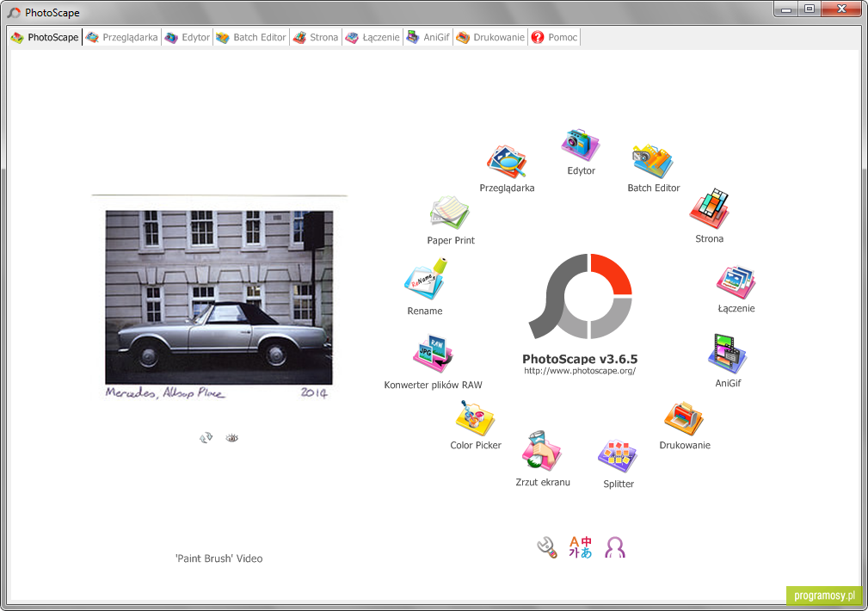The width and height of the screenshot is (868, 611).
Task: Click the PhotoScape logo in the circle center
Action: (580, 296)
